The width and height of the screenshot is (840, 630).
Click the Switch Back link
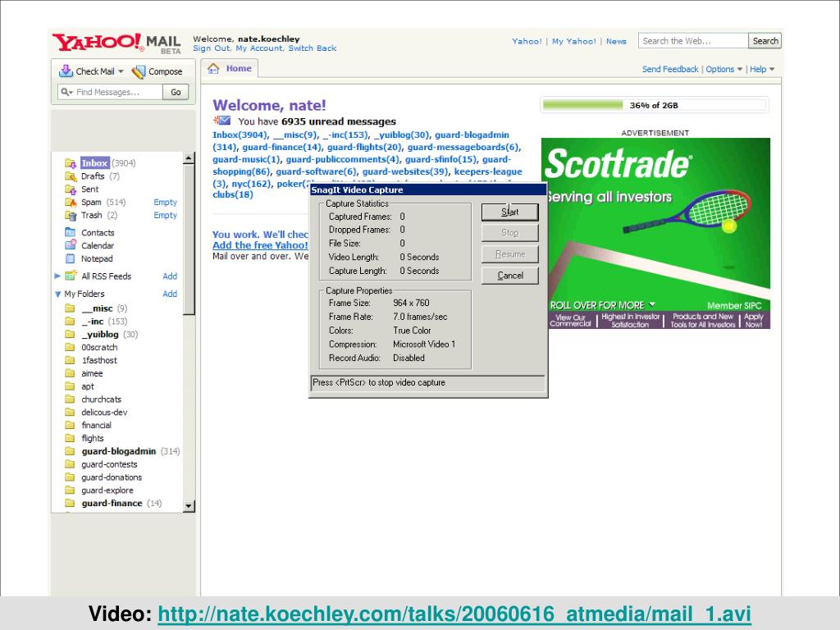(x=313, y=48)
